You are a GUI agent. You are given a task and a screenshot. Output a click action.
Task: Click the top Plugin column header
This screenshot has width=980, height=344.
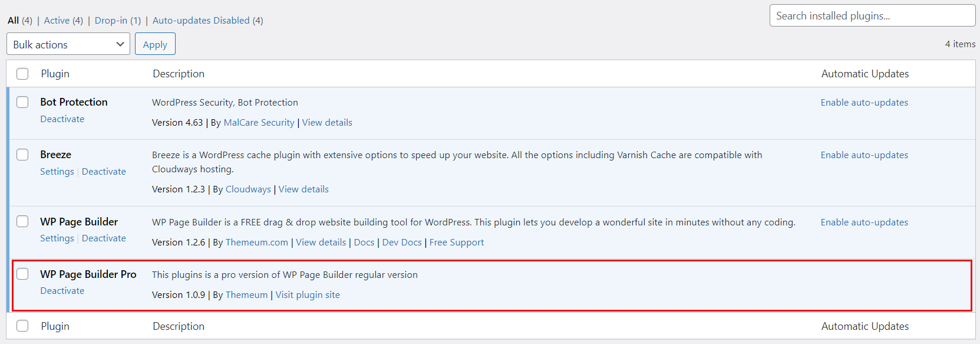55,74
